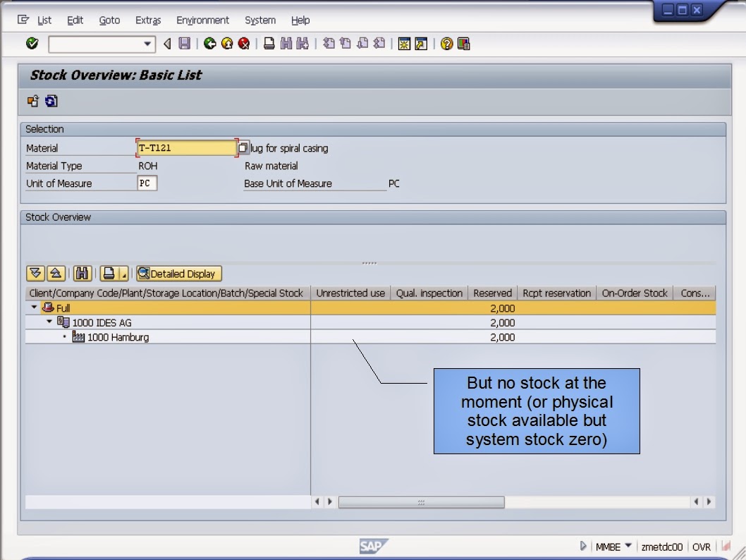Click the scroll right arrow at the table's right end

pos(709,501)
